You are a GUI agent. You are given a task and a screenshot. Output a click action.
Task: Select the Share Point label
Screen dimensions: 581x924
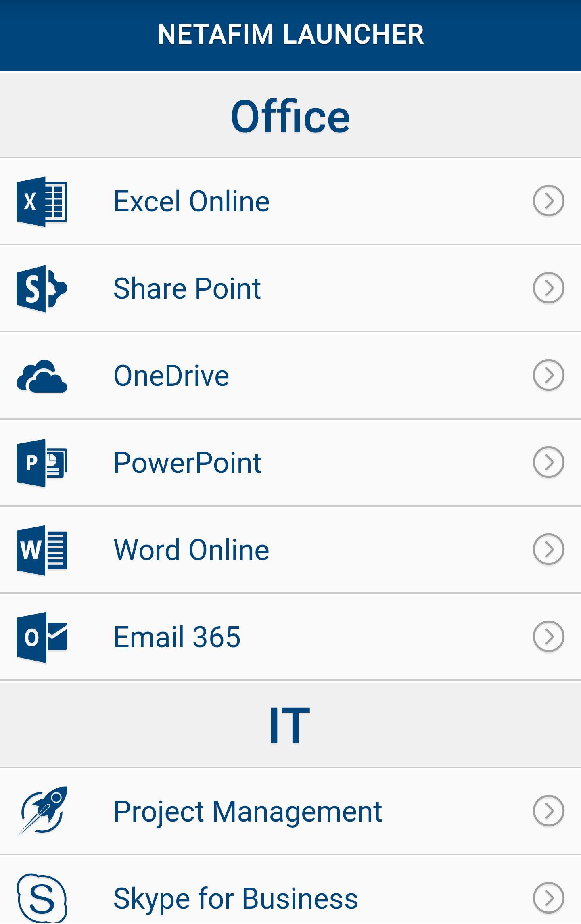coord(187,288)
